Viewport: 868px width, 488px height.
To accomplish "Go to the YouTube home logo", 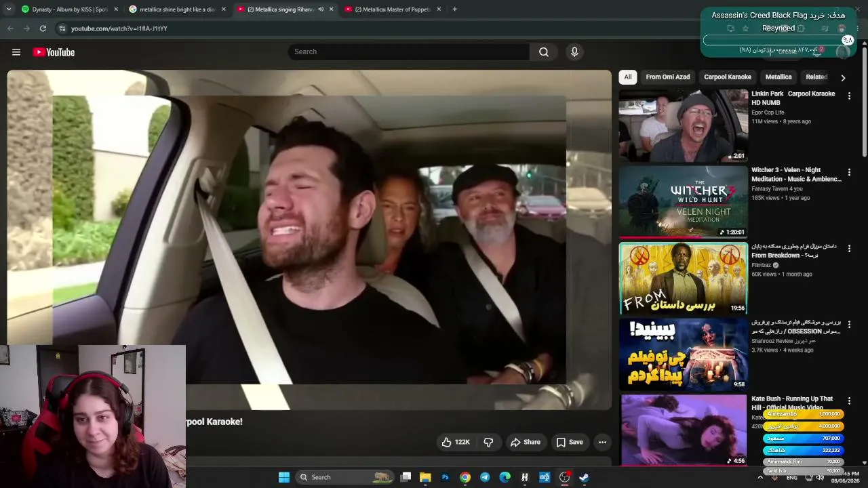I will 54,52.
